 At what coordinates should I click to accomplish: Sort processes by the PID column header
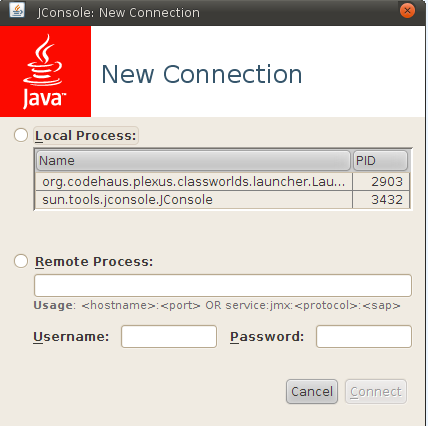(x=380, y=161)
